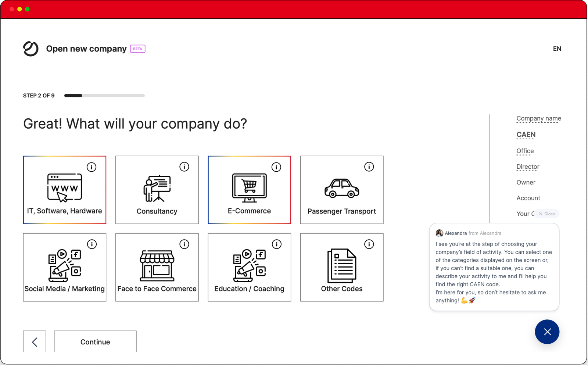Jump to the Office step

click(525, 151)
